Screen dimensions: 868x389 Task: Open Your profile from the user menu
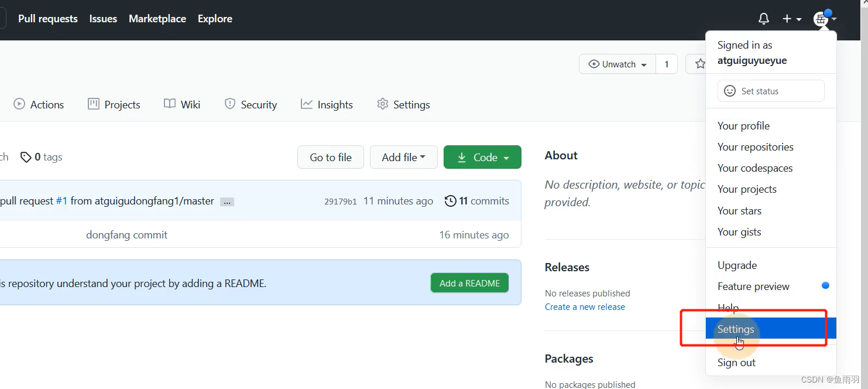771,126
